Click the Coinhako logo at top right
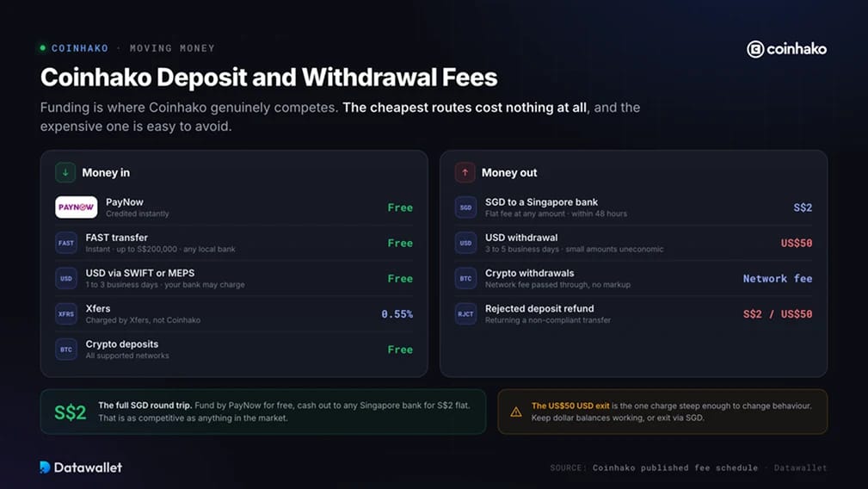Image resolution: width=868 pixels, height=489 pixels. pos(786,49)
